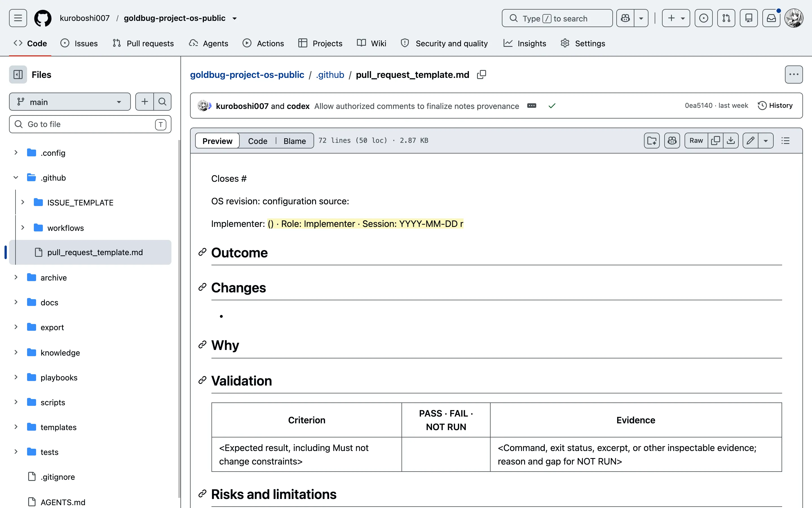Open the notifications inbox
This screenshot has width=812, height=508.
click(771, 18)
